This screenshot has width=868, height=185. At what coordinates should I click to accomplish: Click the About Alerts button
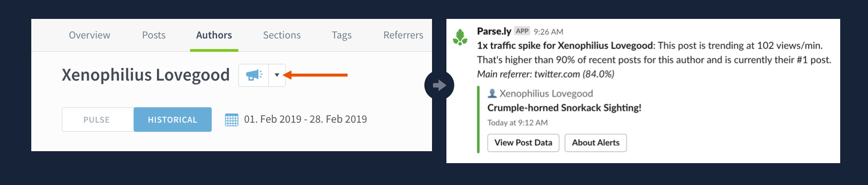click(x=595, y=143)
